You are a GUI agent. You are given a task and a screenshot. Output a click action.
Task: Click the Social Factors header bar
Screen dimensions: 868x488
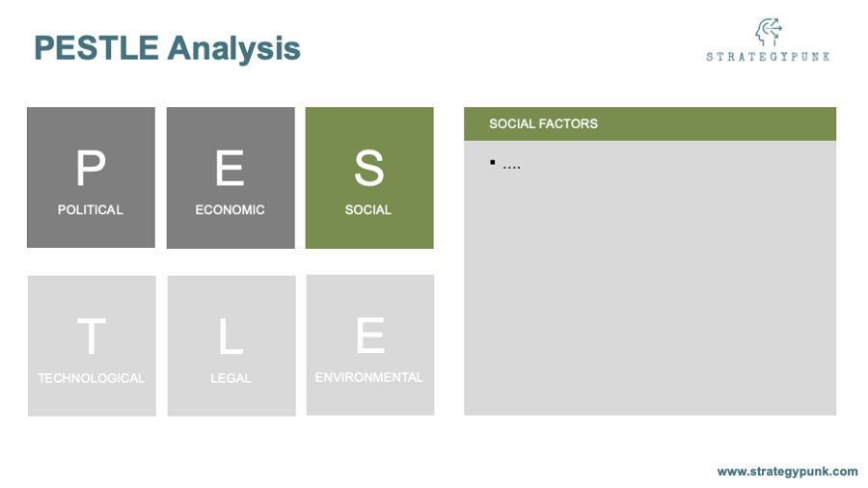[650, 124]
